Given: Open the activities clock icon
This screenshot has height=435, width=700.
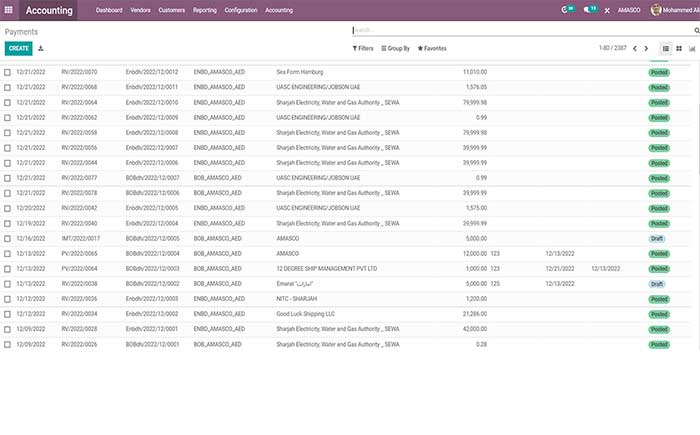Looking at the screenshot, I should pos(565,10).
